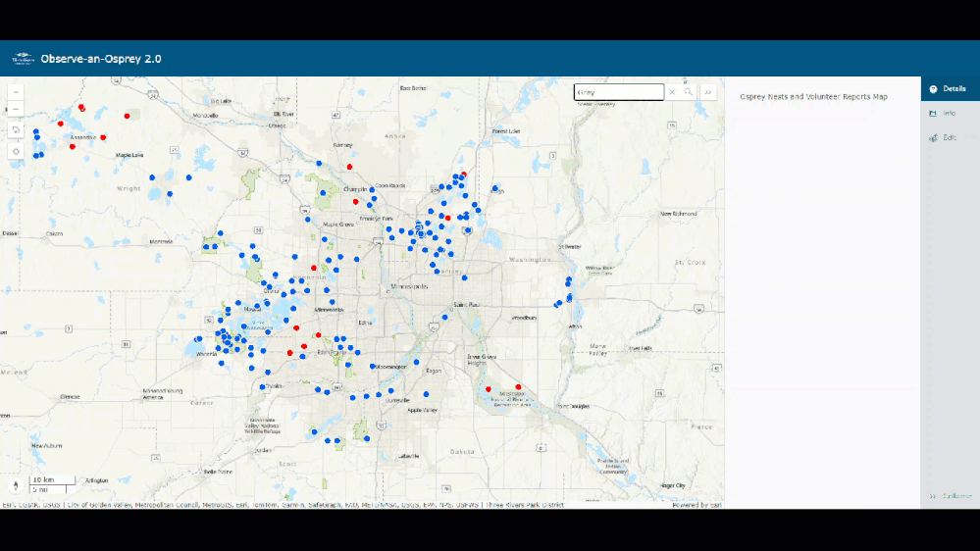Click the Observe-an-Osprey 2.0 title
Screen dimensions: 980x551
[x=101, y=59]
